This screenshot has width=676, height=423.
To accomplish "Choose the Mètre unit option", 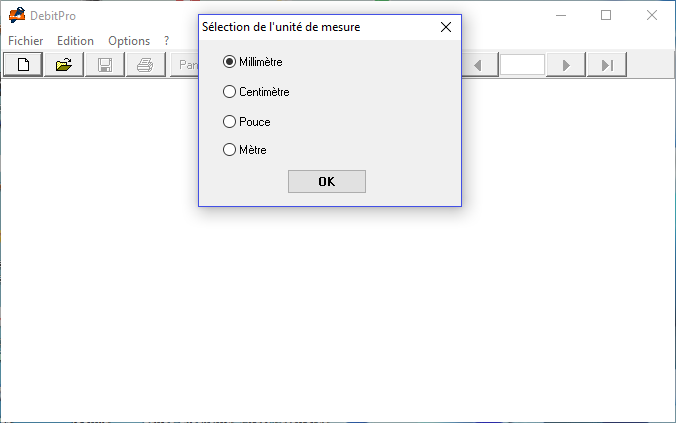I will click(x=229, y=150).
